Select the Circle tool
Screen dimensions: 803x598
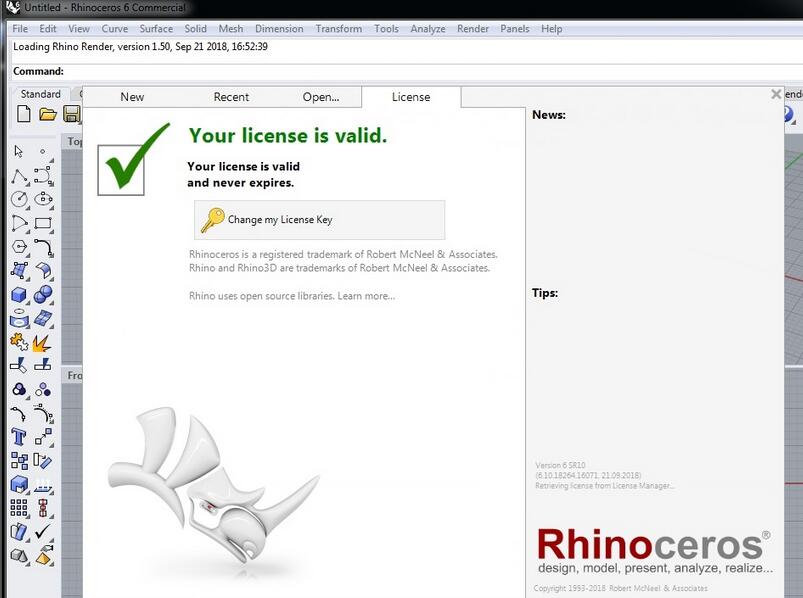pos(20,199)
